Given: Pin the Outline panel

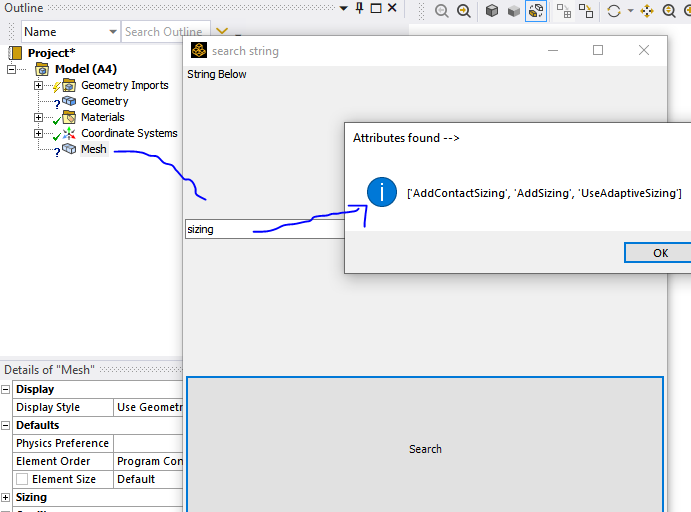Looking at the screenshot, I should tap(360, 8).
